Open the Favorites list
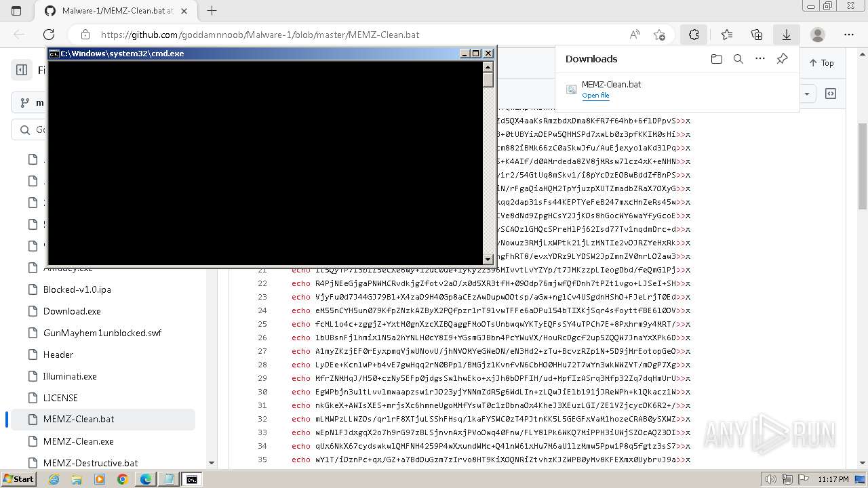 tap(727, 35)
